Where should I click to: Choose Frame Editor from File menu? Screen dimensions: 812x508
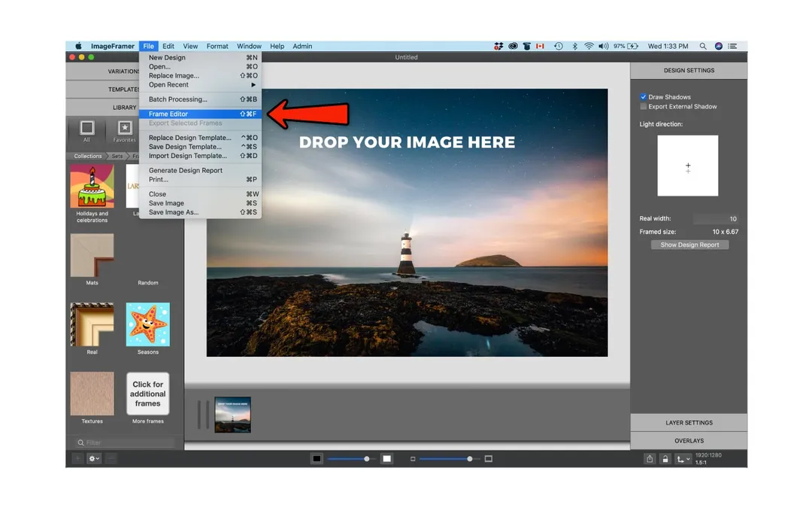[x=200, y=114]
